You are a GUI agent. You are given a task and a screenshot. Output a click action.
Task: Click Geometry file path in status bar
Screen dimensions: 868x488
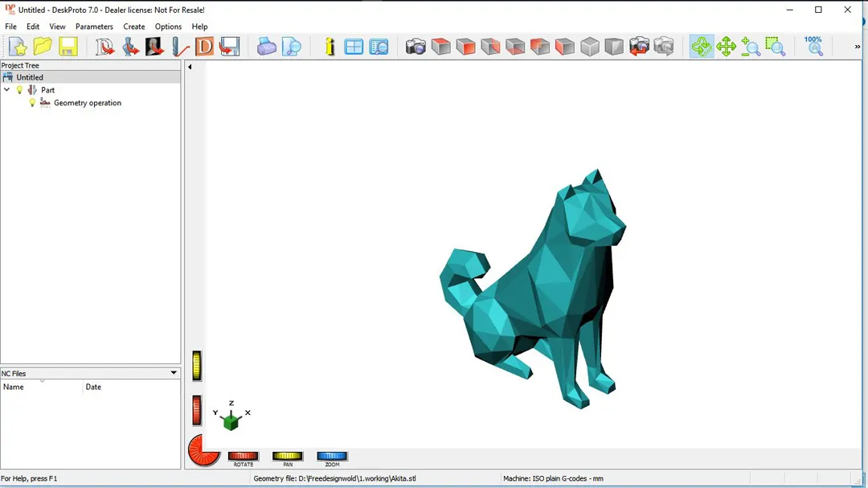(334, 478)
